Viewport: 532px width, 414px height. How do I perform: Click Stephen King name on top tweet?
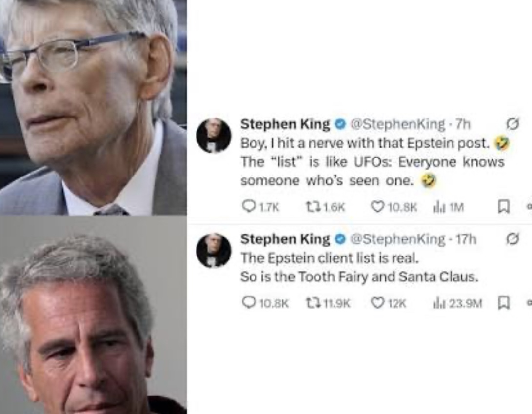pyautogui.click(x=285, y=124)
